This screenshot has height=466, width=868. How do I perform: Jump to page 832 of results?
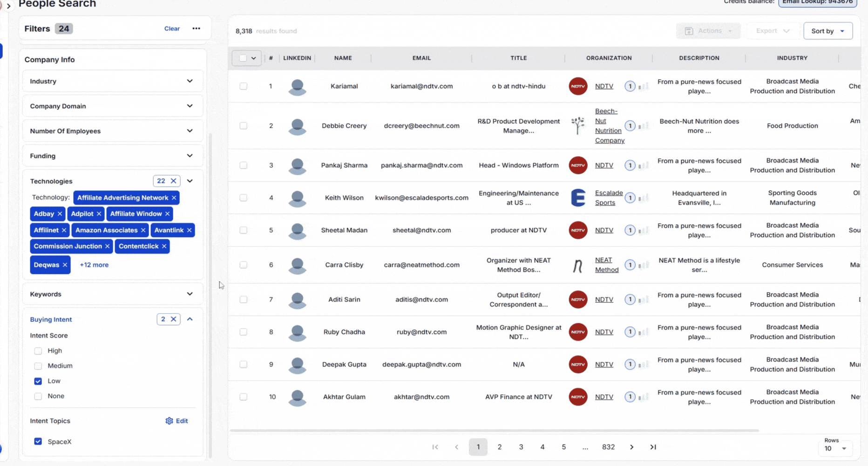coord(608,447)
